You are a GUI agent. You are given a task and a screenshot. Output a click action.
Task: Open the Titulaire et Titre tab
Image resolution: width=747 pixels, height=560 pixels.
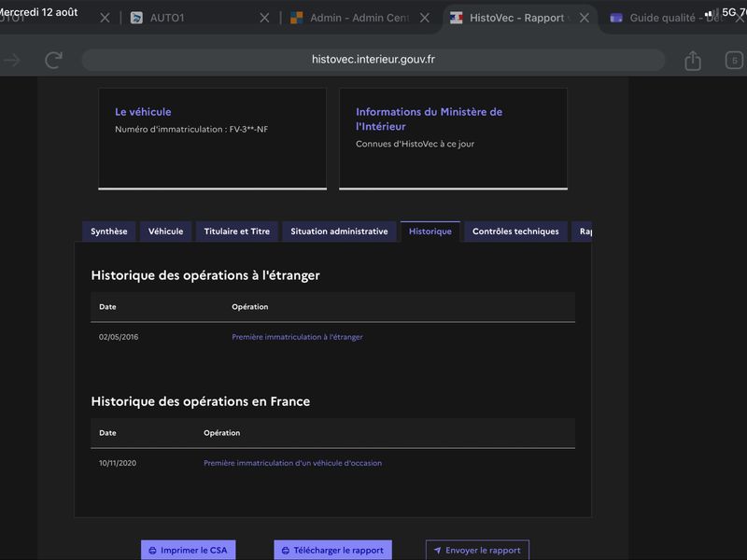click(x=237, y=231)
